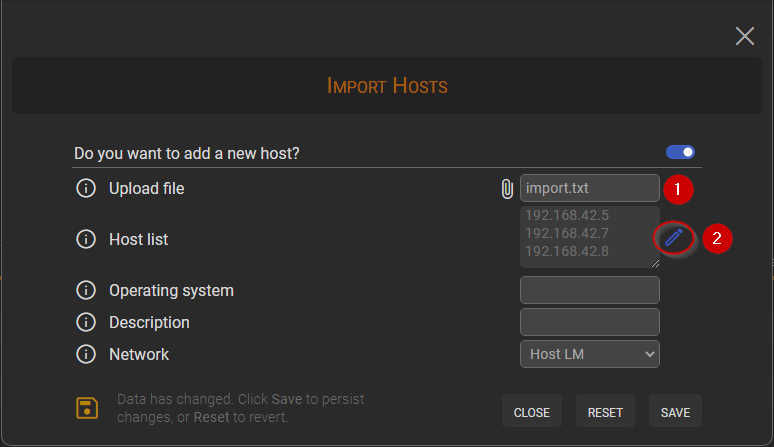Click the Network label
This screenshot has height=447, width=774.
(x=139, y=354)
